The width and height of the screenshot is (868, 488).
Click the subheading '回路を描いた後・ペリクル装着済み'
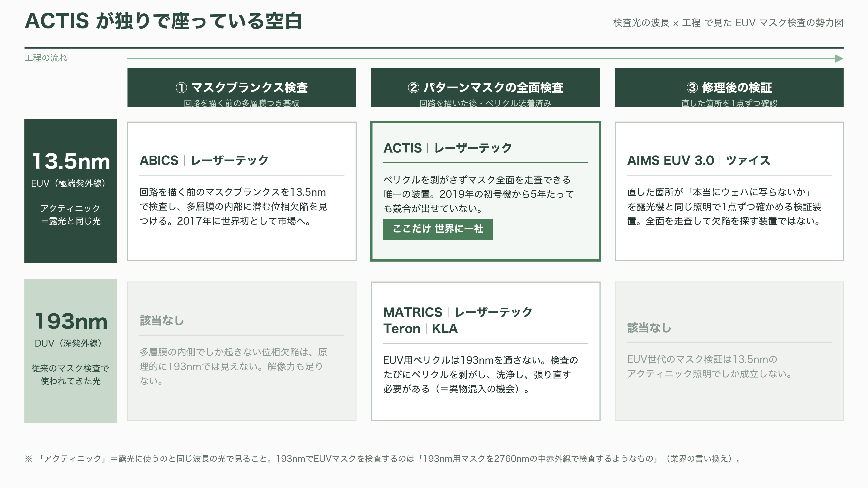coord(485,103)
